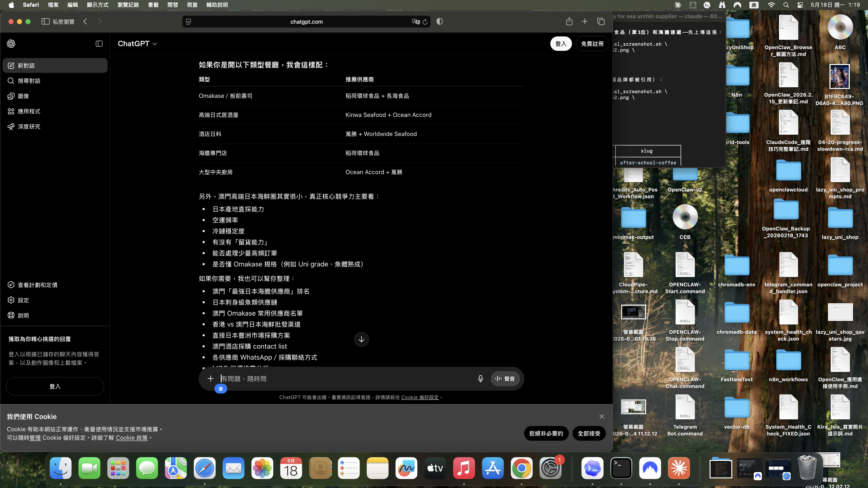The height and width of the screenshot is (488, 868).
Task: Open 設定 settings in sidebar
Action: tap(55, 300)
